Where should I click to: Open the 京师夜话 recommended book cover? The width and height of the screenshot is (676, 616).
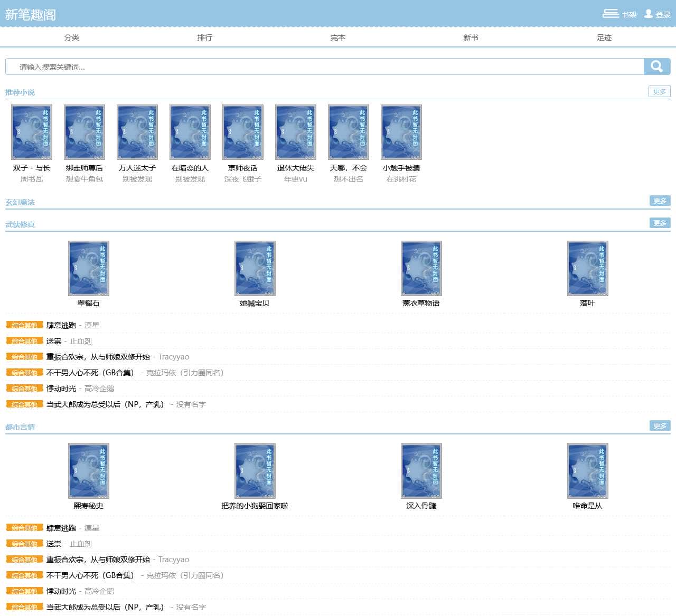tap(243, 132)
